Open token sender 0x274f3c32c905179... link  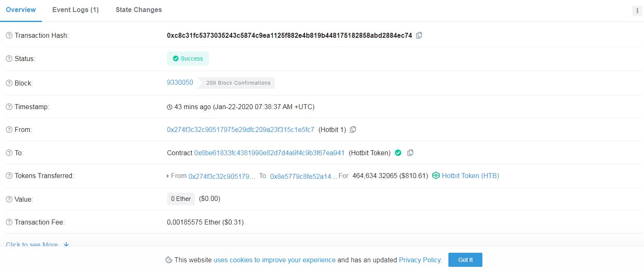pyautogui.click(x=222, y=176)
